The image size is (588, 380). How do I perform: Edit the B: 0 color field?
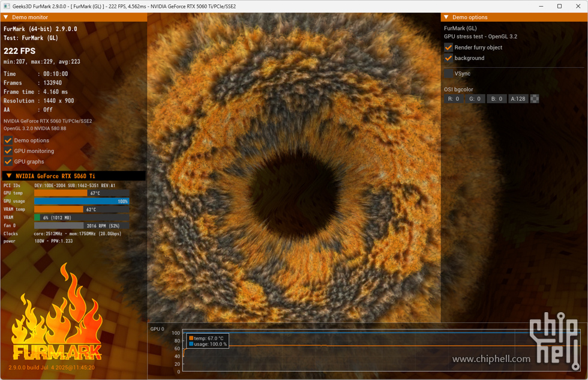point(497,99)
